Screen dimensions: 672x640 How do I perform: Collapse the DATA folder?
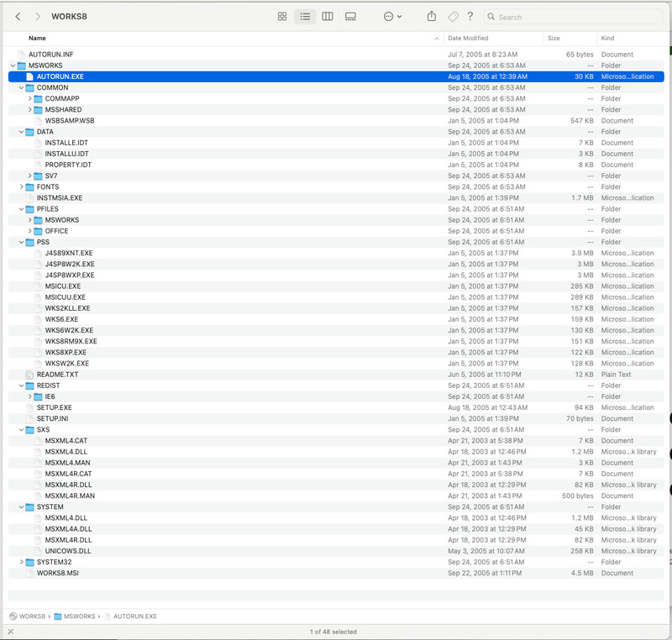[21, 132]
